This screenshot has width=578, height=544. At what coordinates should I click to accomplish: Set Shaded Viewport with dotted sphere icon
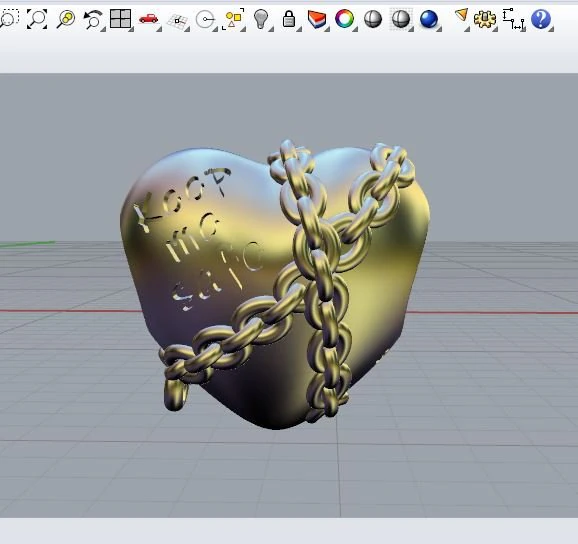coord(401,19)
